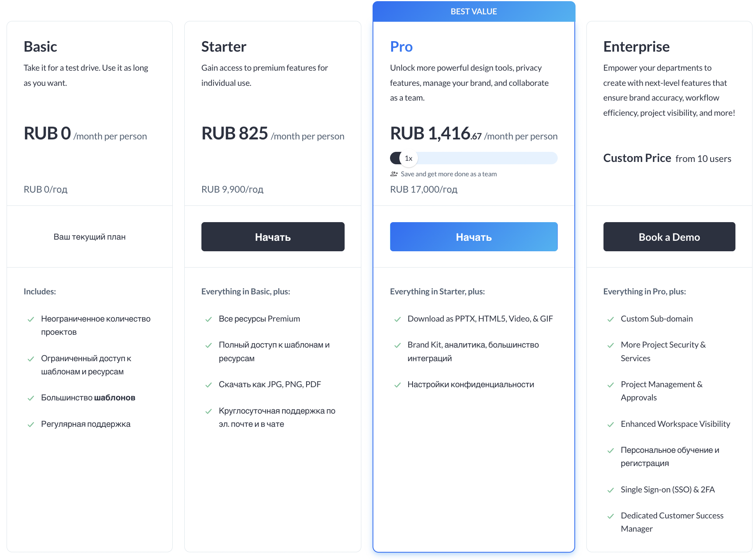The height and width of the screenshot is (560, 756).
Task: Select the Pro plan title
Action: (401, 47)
